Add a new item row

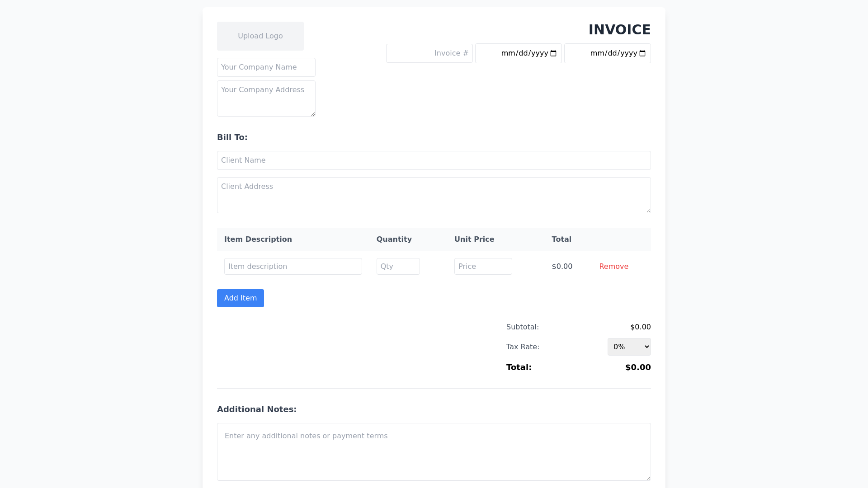coord(241,298)
